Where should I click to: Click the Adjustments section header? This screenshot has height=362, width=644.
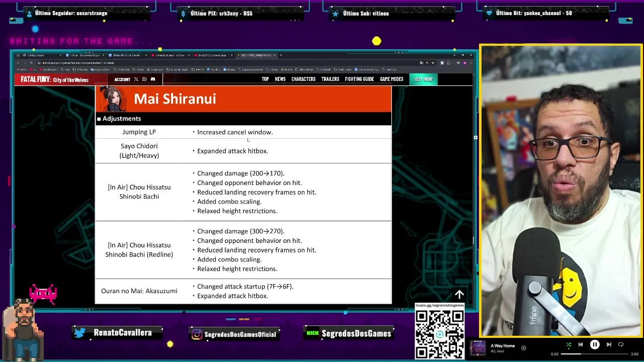pyautogui.click(x=243, y=119)
